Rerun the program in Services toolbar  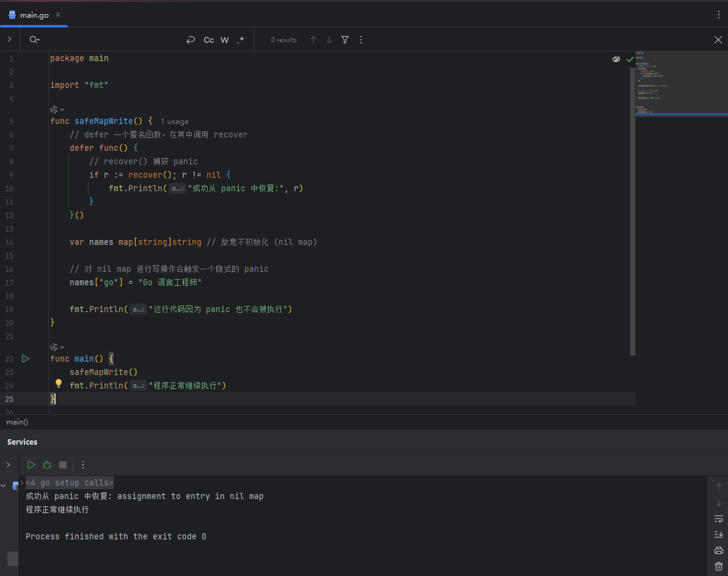(31, 464)
